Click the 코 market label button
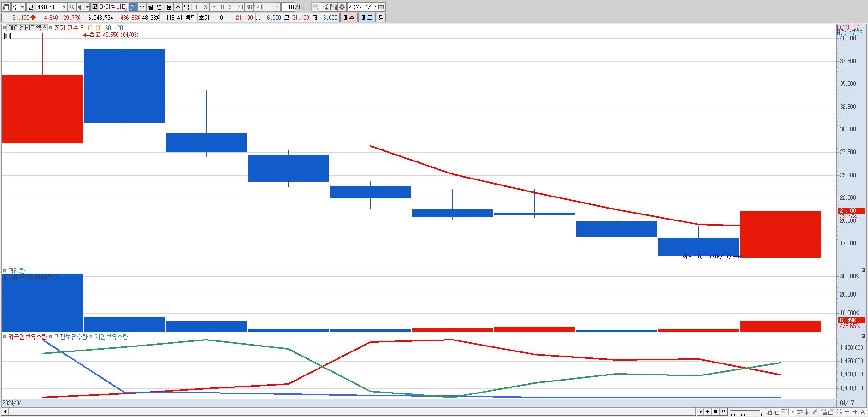The width and height of the screenshot is (868, 417). coord(94,7)
